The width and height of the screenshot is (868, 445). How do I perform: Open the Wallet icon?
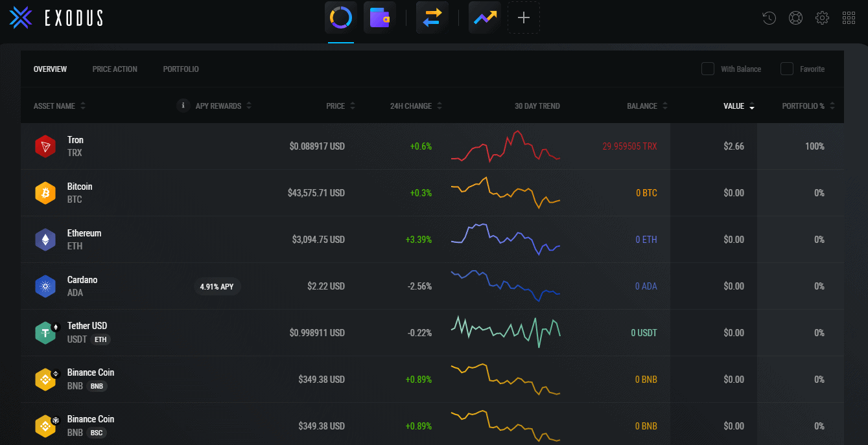click(x=380, y=18)
